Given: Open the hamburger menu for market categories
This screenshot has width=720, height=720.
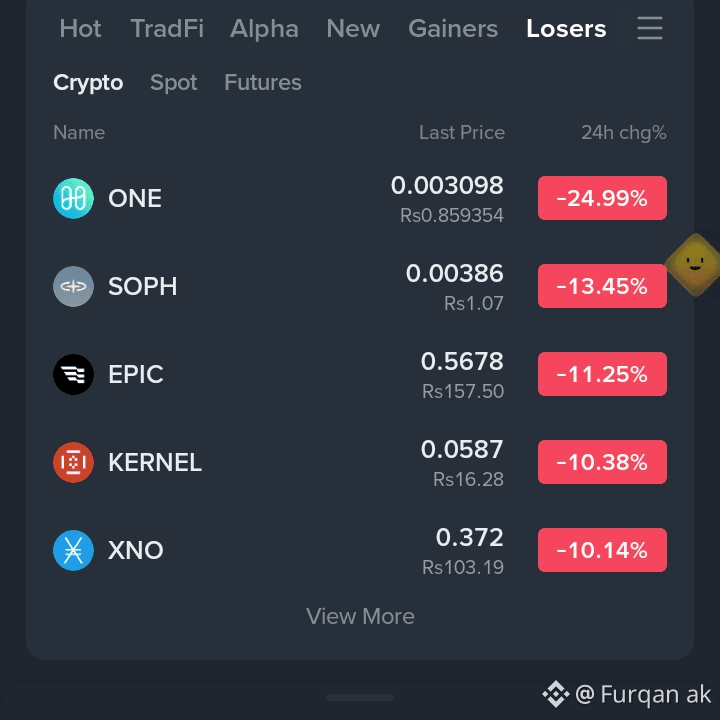Looking at the screenshot, I should click(x=649, y=28).
